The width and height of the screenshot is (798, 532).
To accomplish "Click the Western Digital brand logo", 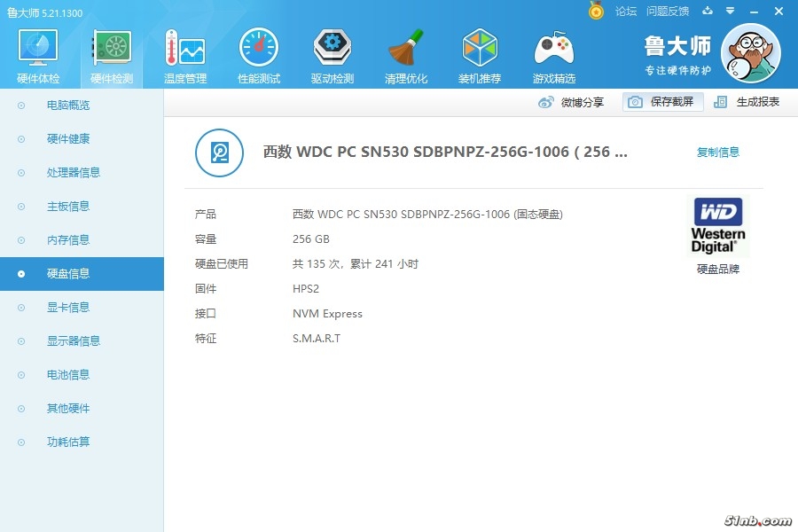I will coord(718,225).
